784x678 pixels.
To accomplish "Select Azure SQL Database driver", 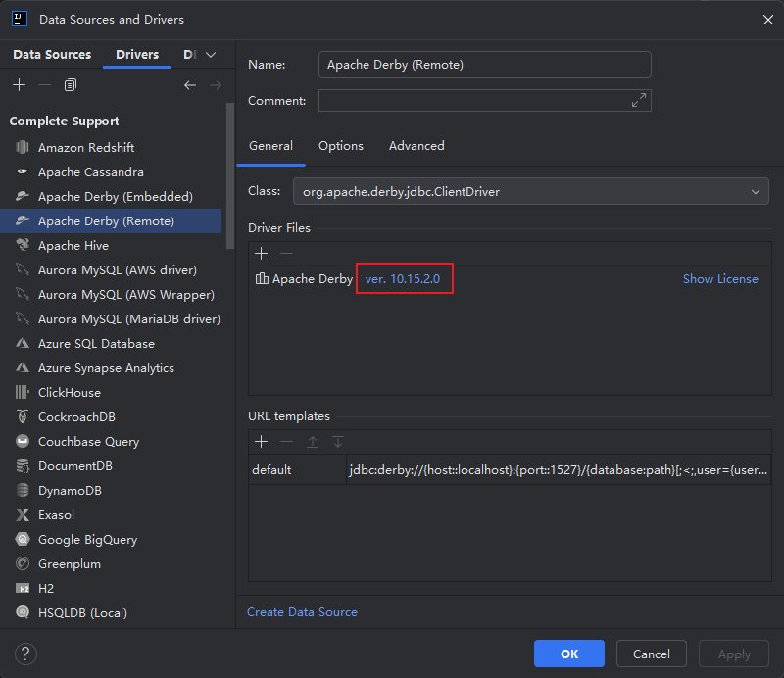I will pyautogui.click(x=111, y=343).
